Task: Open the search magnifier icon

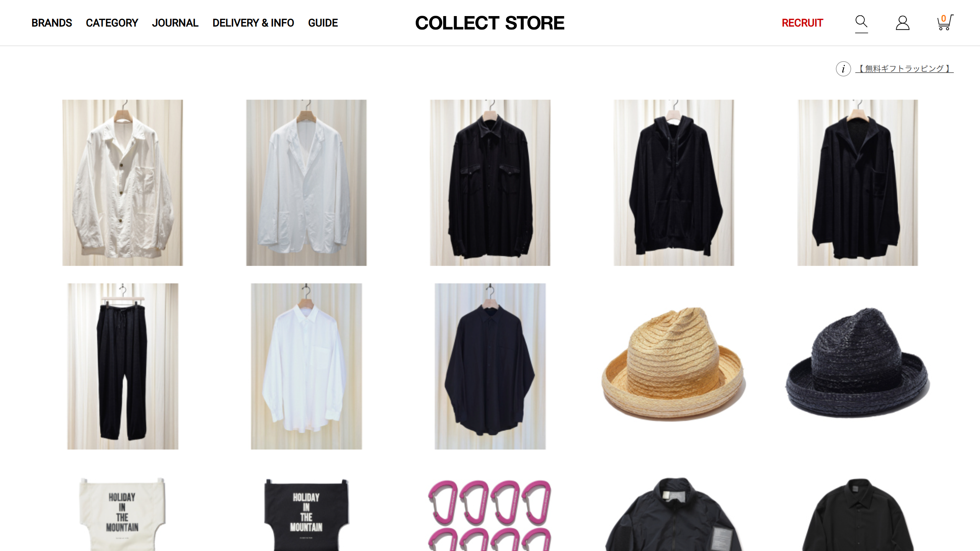Action: click(x=861, y=23)
